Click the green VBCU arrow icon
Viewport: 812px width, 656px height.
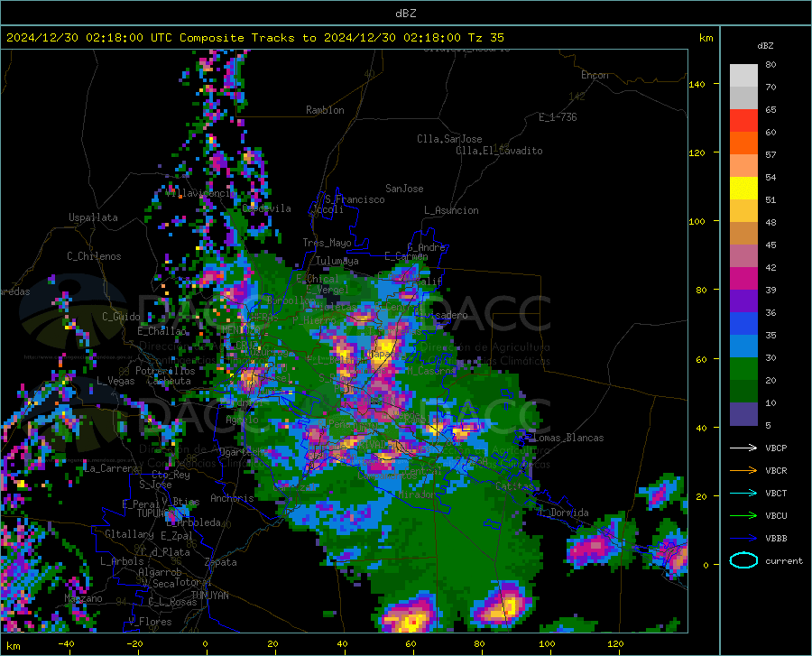tap(743, 515)
